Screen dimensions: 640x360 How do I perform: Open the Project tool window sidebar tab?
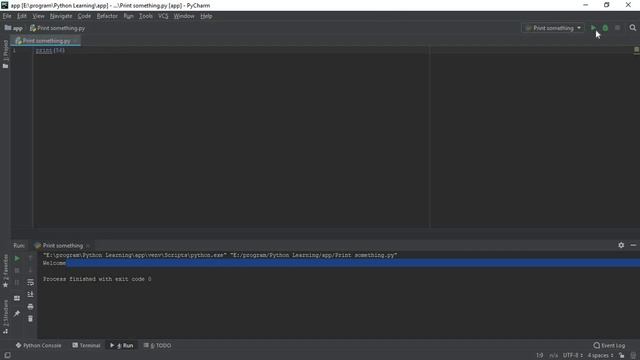pyautogui.click(x=5, y=54)
